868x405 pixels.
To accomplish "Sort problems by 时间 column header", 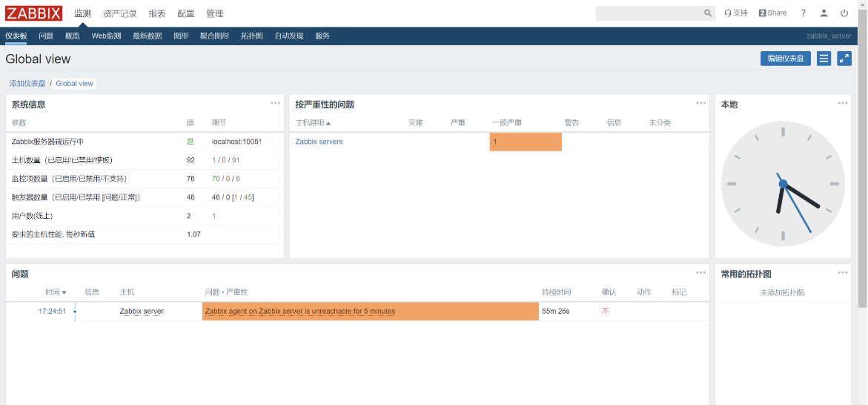I will click(x=56, y=292).
